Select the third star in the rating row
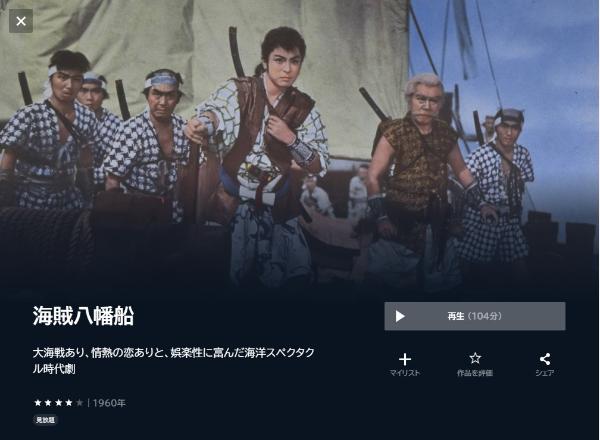The width and height of the screenshot is (600, 440). (59, 403)
